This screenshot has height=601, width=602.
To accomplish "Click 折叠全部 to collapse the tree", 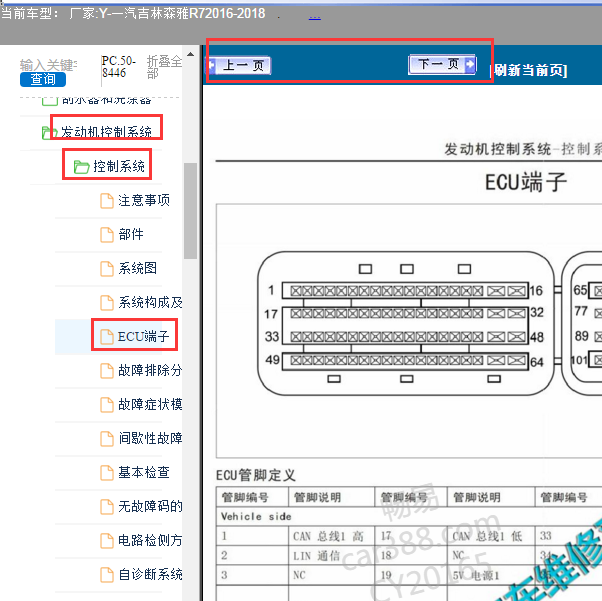I will point(164,66).
